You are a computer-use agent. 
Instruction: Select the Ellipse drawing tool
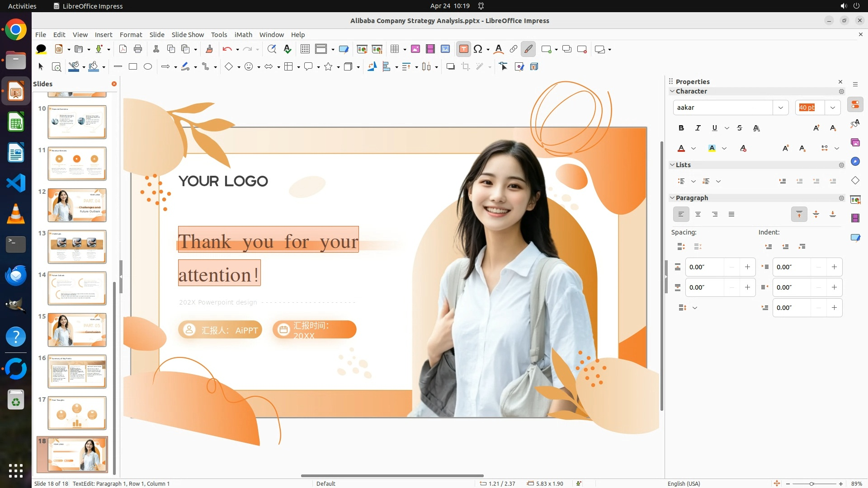148,67
